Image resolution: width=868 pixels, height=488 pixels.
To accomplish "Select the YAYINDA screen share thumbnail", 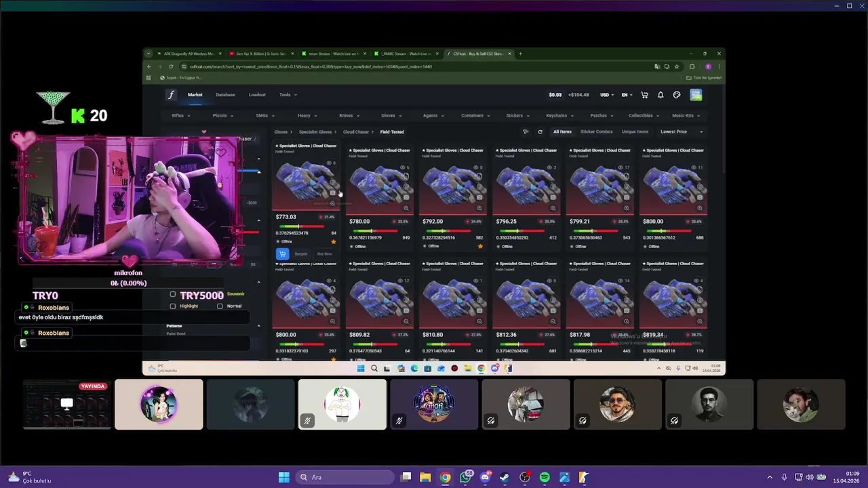I will point(66,404).
